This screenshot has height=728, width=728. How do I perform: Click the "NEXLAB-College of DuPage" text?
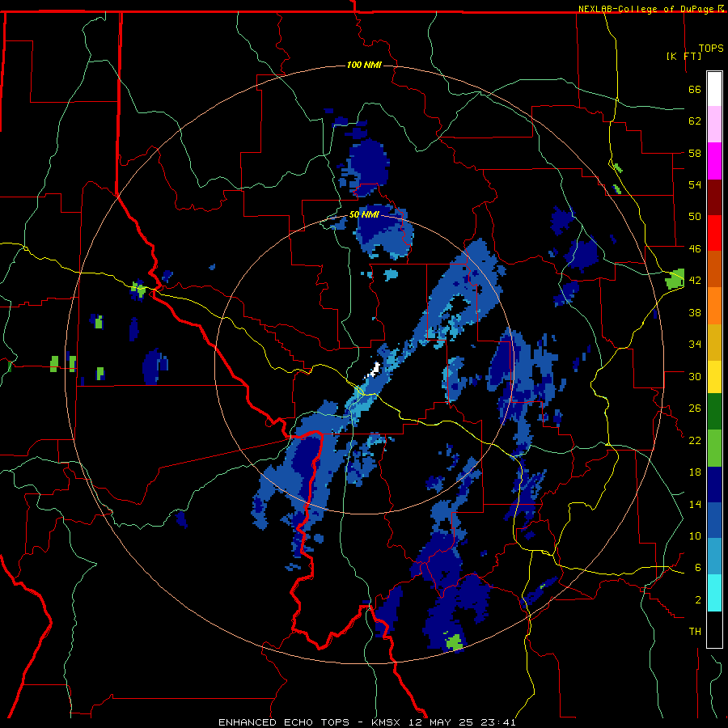647,9
